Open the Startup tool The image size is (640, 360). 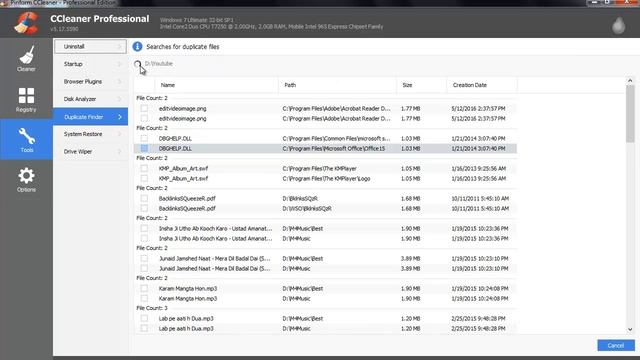tap(90, 64)
